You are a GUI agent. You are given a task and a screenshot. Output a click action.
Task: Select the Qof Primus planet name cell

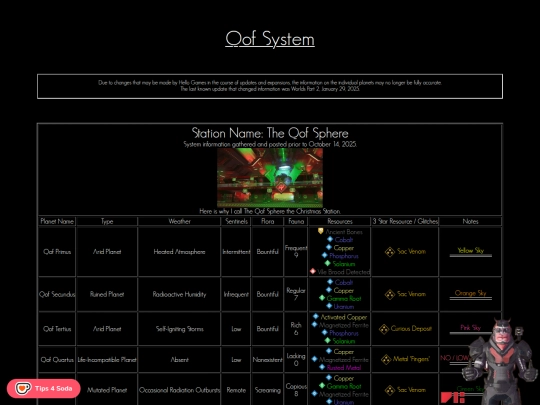[x=57, y=252]
